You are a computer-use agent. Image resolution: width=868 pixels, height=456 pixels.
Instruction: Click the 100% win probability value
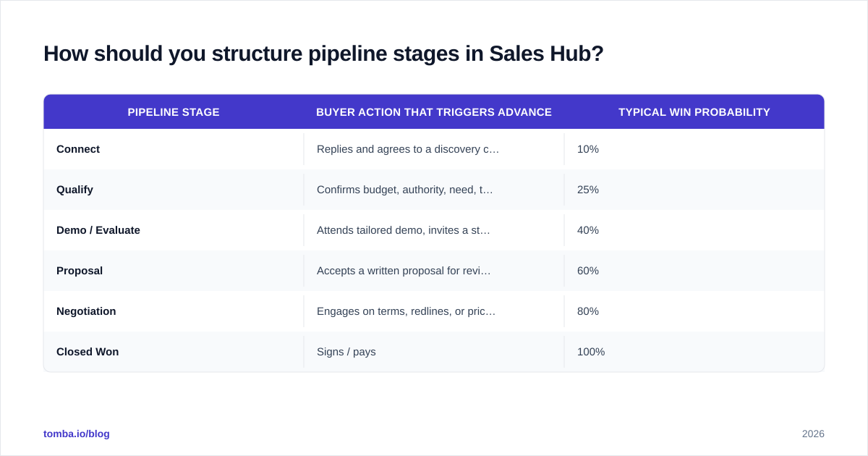coord(591,352)
